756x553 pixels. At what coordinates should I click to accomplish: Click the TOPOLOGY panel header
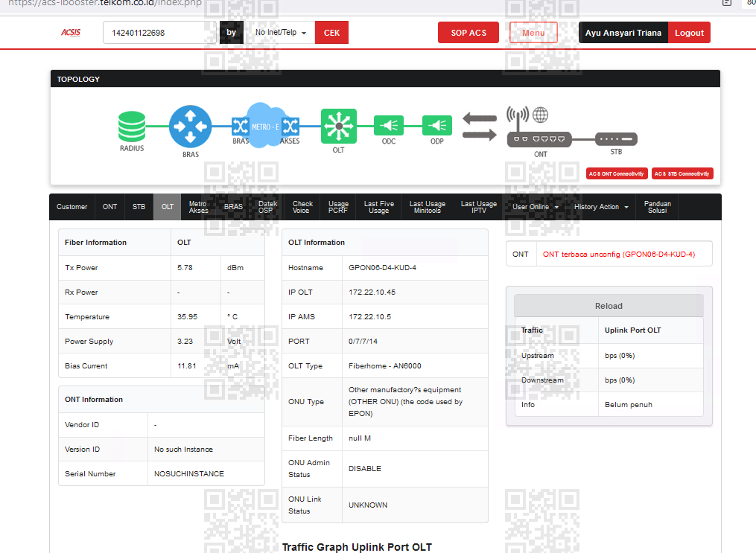point(385,79)
